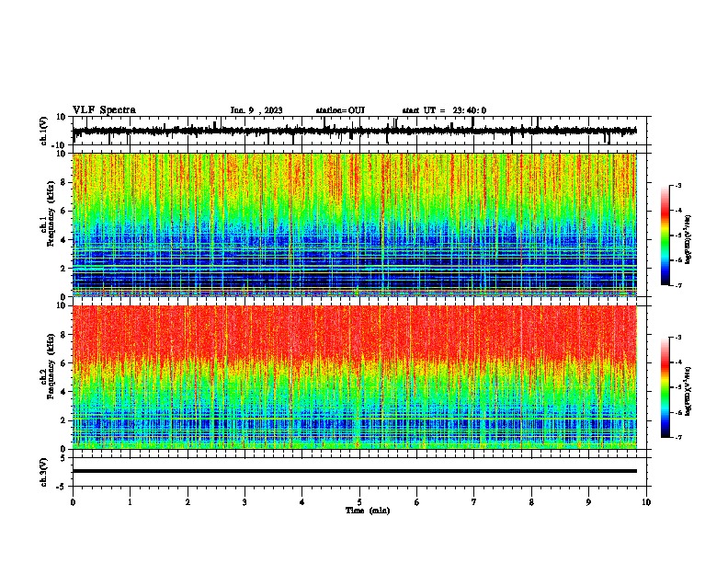Screen dimensions: 728x563
Task: Click the "VLF Spectra" title text
Action: tap(104, 110)
